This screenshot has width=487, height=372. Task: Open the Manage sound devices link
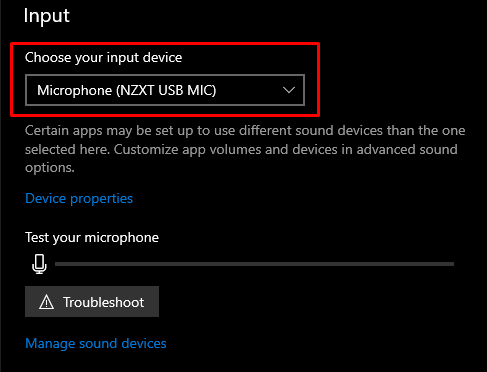click(96, 344)
